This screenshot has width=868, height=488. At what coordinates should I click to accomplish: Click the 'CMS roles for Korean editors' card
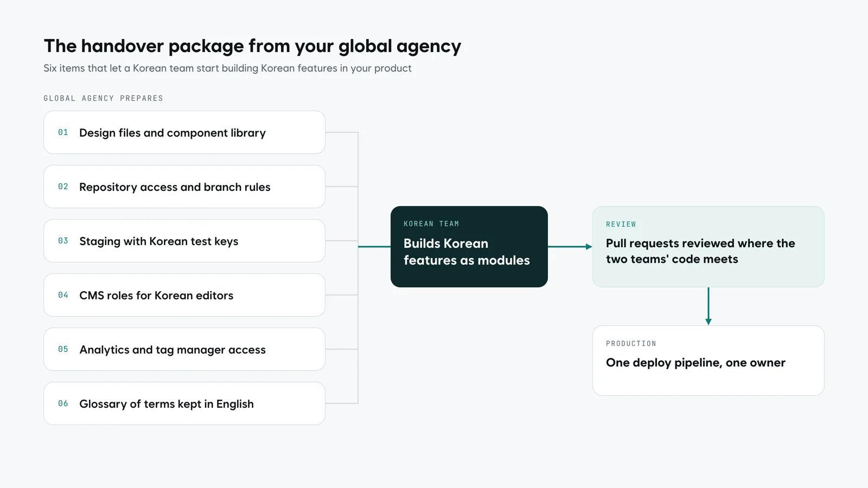click(x=184, y=295)
